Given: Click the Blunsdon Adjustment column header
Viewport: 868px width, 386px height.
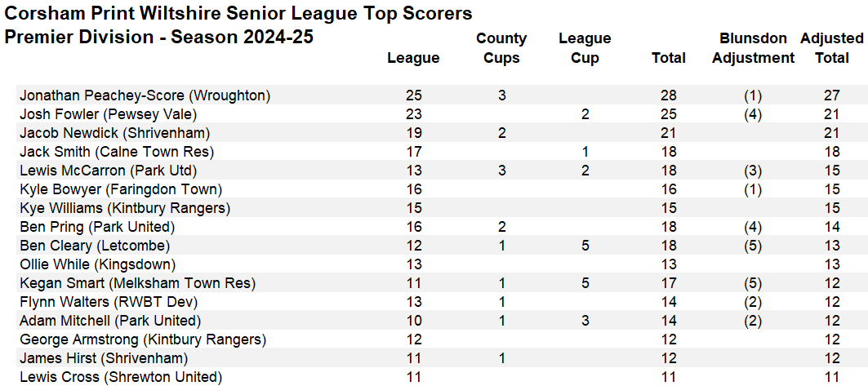Looking at the screenshot, I should click(753, 48).
